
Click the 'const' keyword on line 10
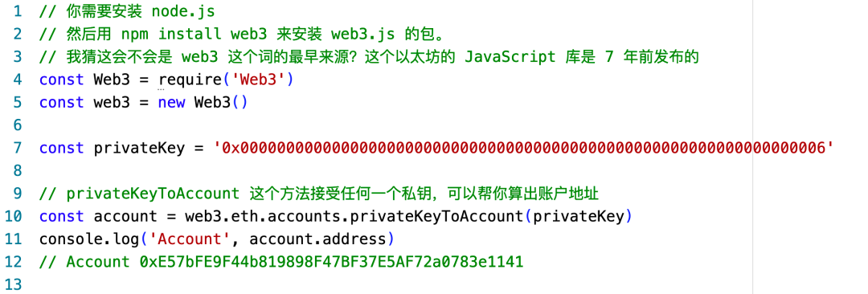61,217
